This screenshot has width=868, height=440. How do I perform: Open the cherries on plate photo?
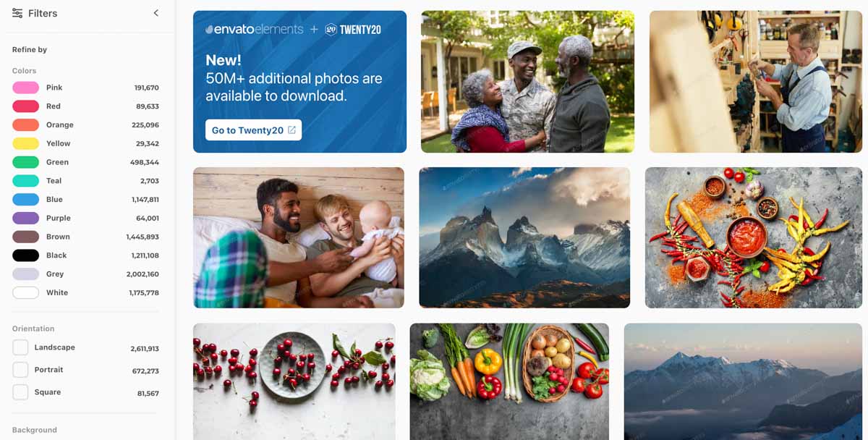294,381
